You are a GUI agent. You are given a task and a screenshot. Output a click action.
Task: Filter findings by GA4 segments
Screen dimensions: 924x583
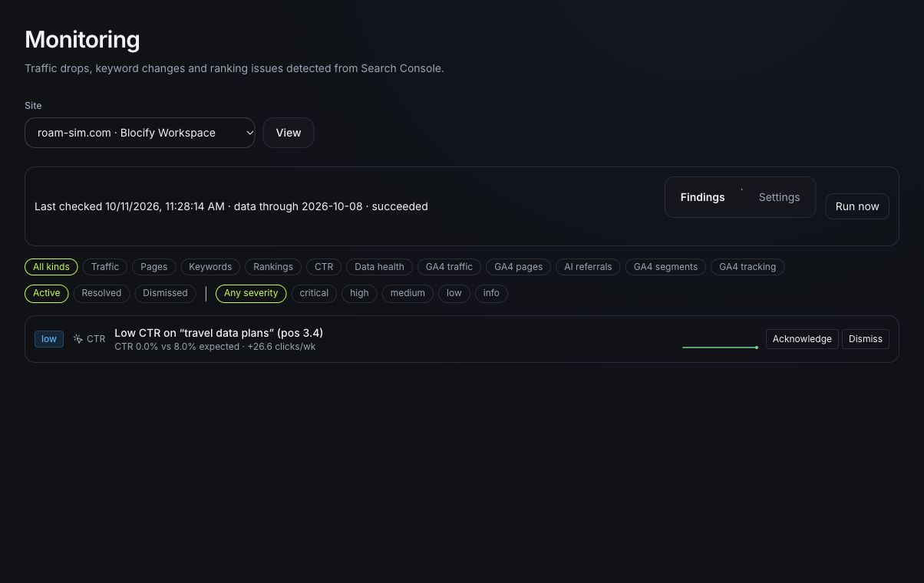click(665, 267)
